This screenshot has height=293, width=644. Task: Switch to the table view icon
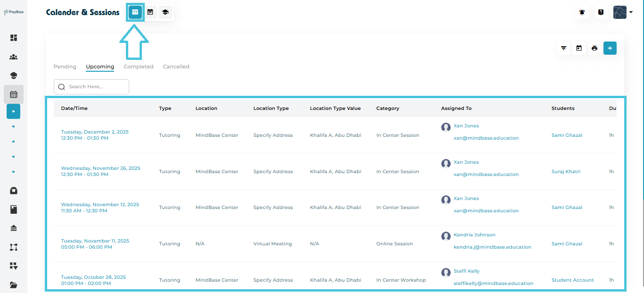135,12
